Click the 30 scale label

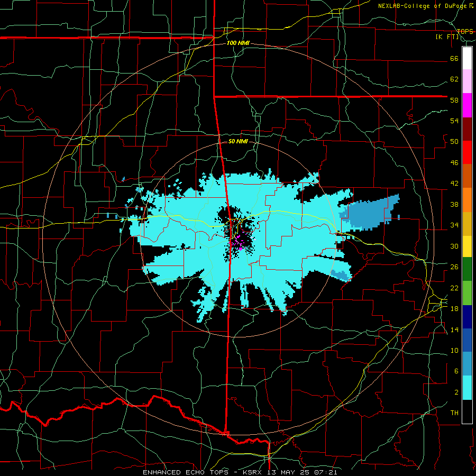pyautogui.click(x=454, y=246)
